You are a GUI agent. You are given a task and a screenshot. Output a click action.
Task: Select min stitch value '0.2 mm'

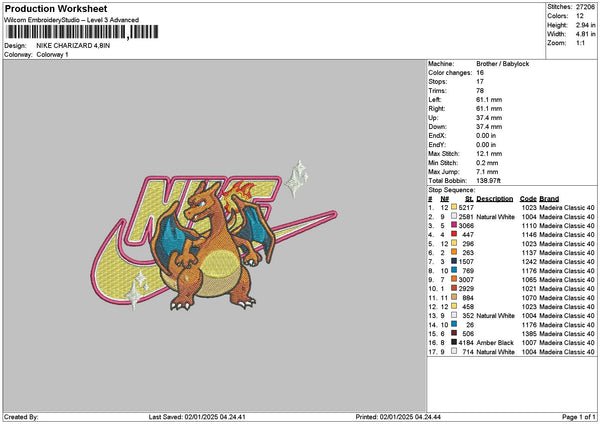tap(488, 163)
